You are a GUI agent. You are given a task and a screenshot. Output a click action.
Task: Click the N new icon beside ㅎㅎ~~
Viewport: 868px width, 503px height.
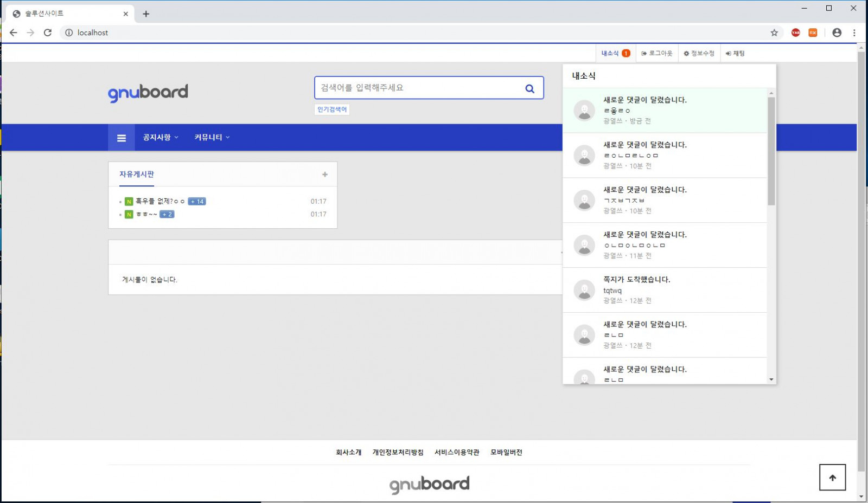coord(129,215)
